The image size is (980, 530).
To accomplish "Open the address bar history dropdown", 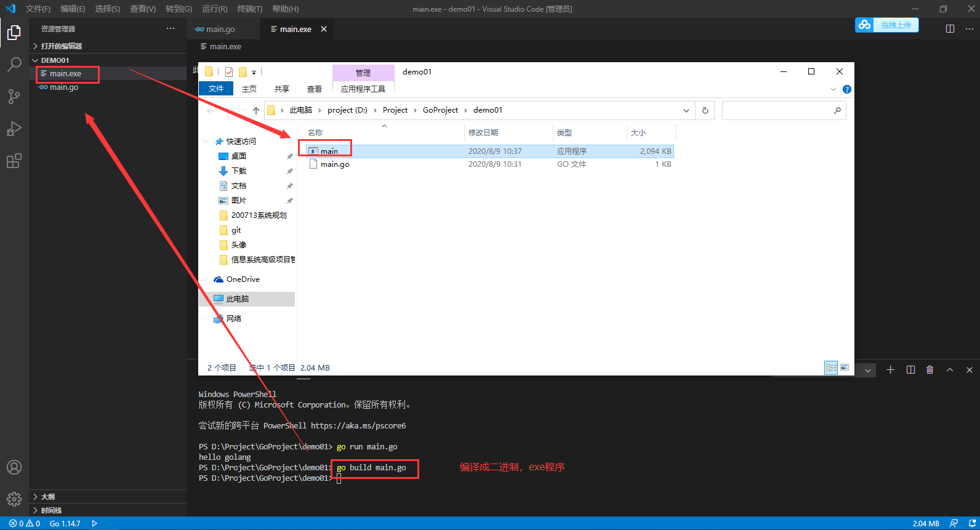I will coord(686,111).
